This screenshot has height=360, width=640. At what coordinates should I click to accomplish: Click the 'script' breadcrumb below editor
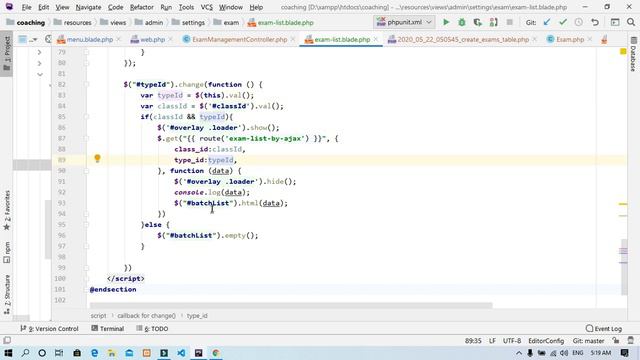tap(98, 316)
